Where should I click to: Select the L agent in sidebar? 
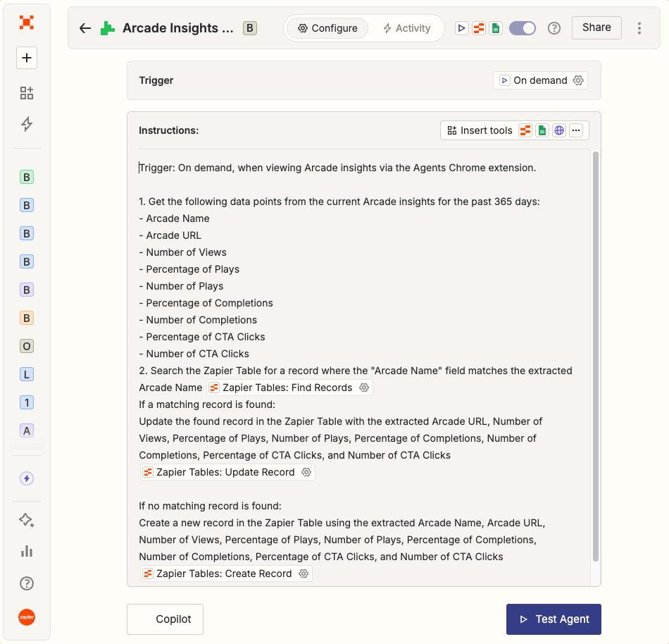pyautogui.click(x=27, y=374)
